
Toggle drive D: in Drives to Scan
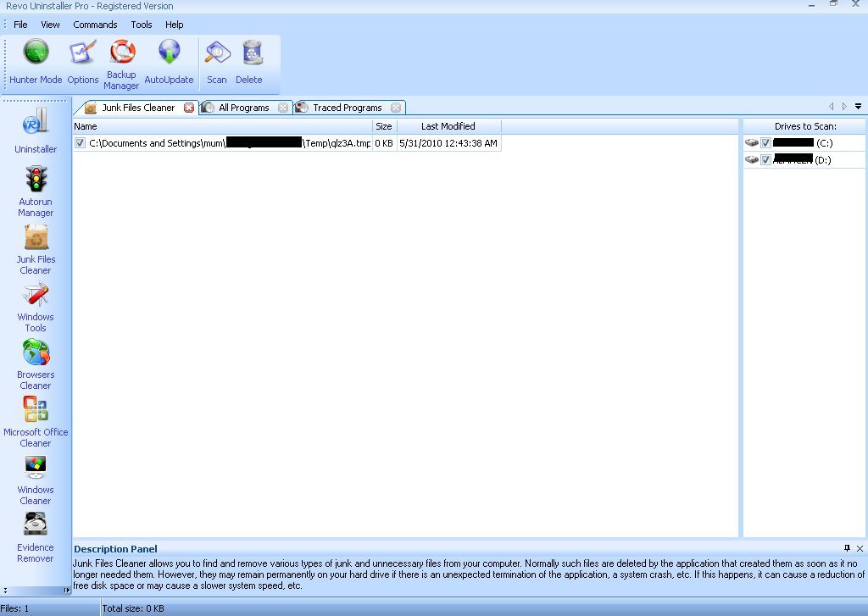[x=766, y=159]
